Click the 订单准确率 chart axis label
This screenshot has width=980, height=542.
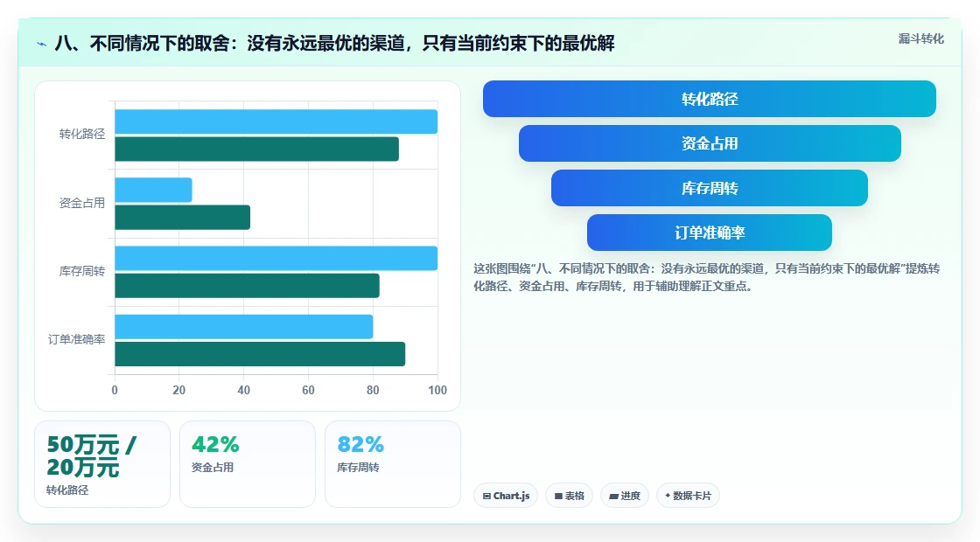(76, 339)
